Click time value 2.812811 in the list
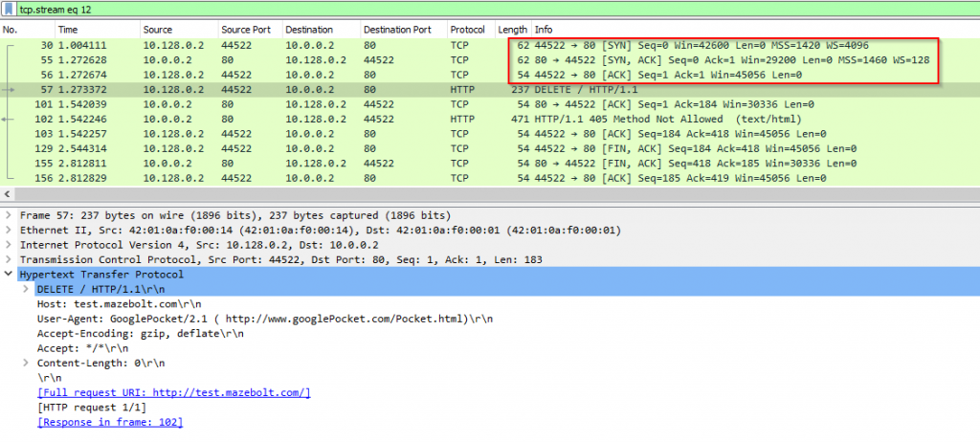 point(82,164)
